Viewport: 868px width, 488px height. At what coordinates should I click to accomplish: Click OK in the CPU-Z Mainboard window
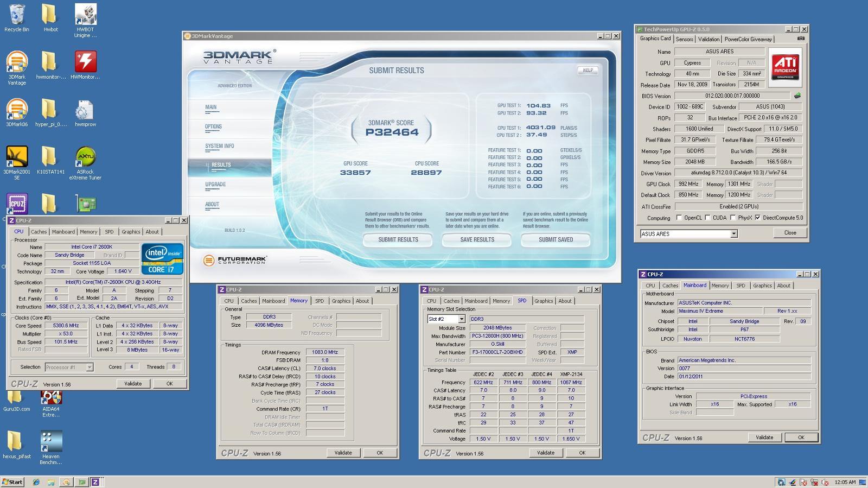801,437
